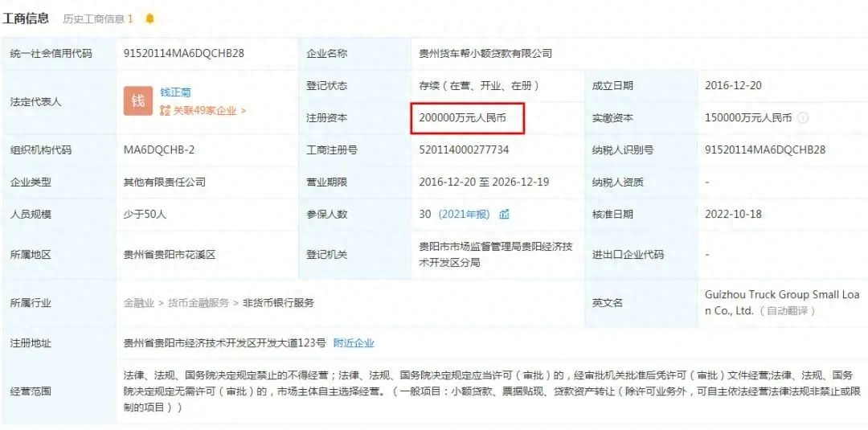The height and width of the screenshot is (430, 868).
Task: Click the 企业类型 label cell
Action: pos(59,182)
